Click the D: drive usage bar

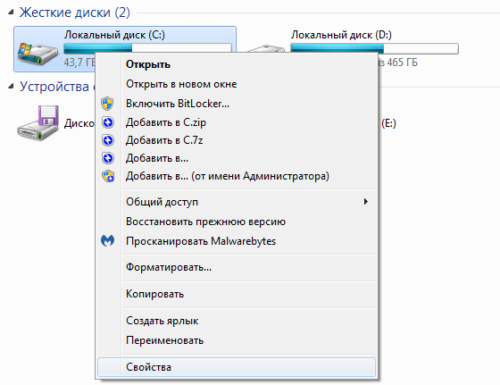(x=374, y=49)
